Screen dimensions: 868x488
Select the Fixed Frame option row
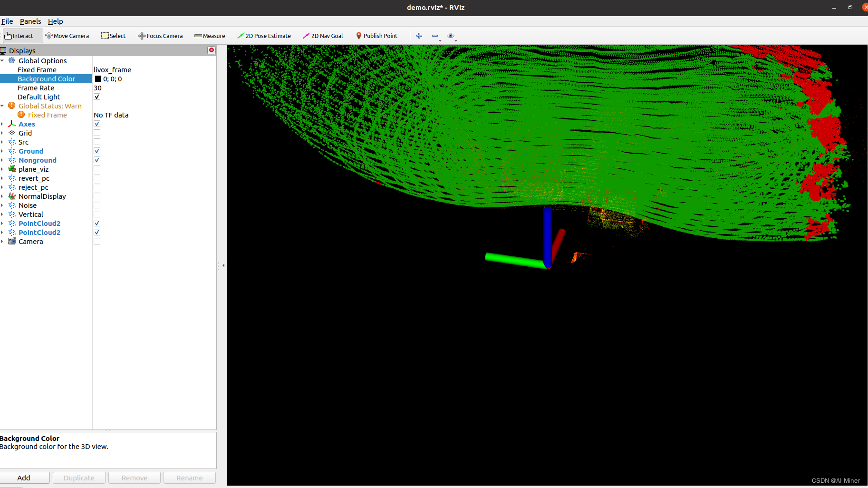pos(108,69)
